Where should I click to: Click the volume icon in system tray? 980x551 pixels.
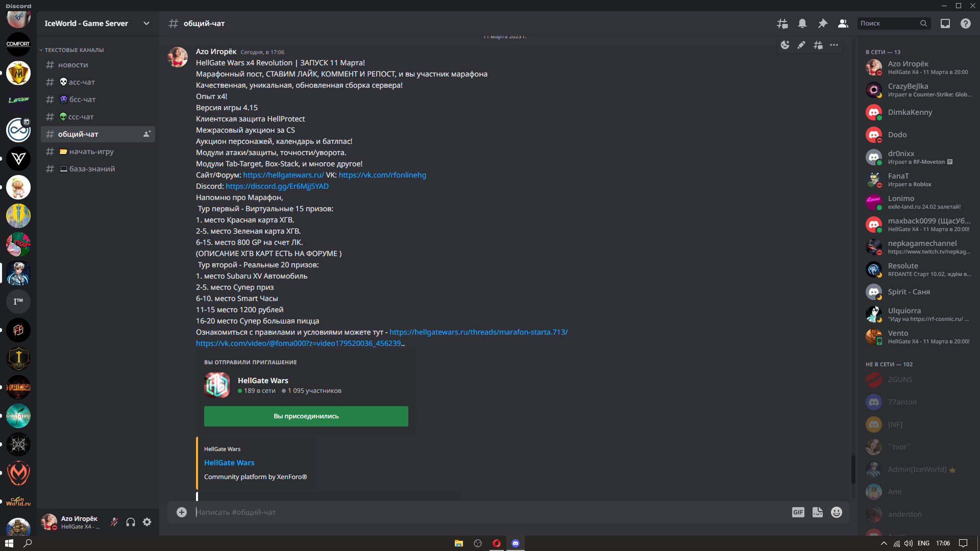pos(909,543)
